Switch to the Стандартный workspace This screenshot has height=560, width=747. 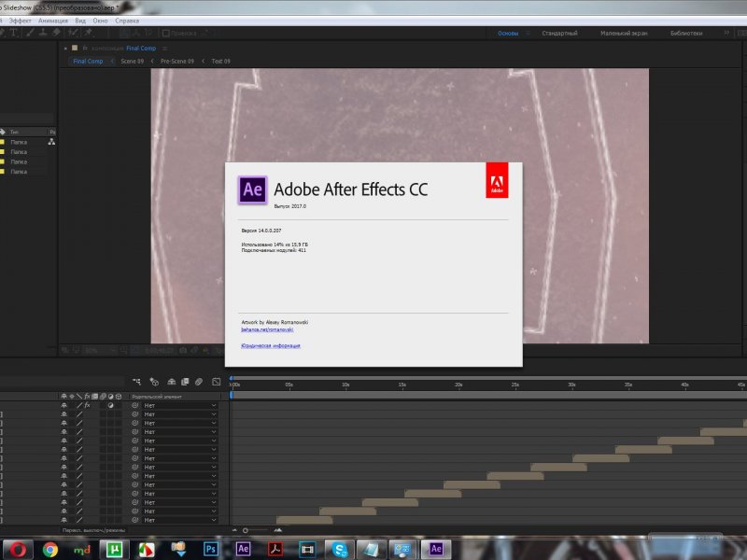coord(559,34)
